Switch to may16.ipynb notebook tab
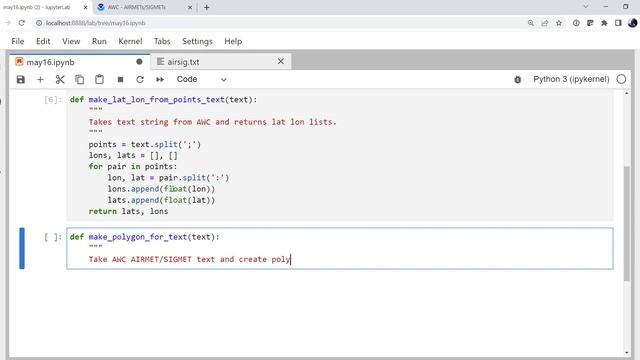The image size is (640, 360). click(80, 62)
